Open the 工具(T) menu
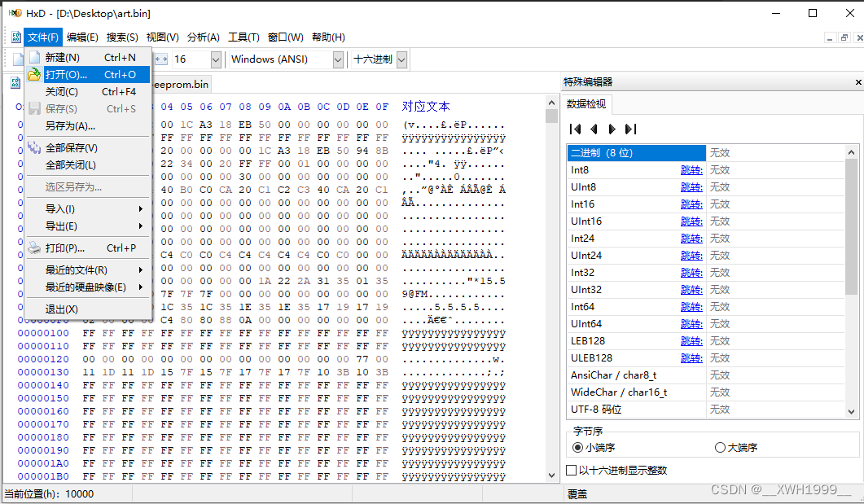This screenshot has width=864, height=504. point(243,37)
